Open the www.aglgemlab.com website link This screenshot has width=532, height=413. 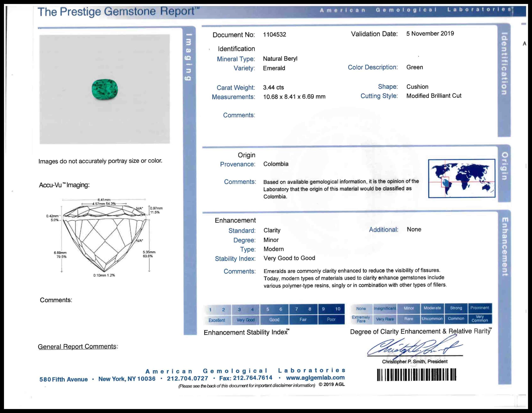(315, 378)
